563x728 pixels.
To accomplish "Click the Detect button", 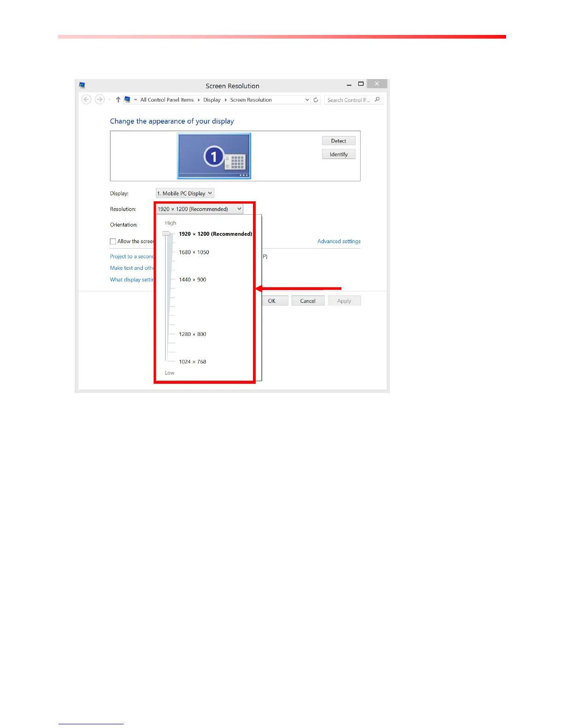I will 339,141.
